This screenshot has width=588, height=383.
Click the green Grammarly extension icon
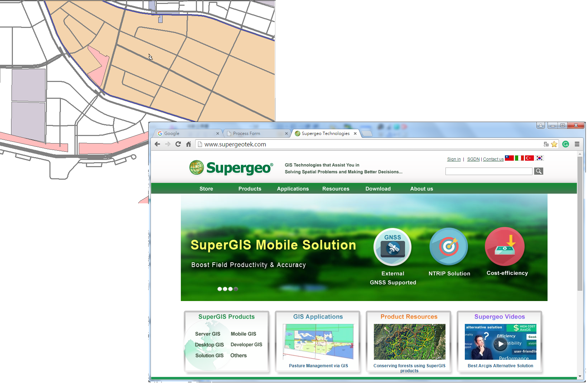(x=566, y=144)
